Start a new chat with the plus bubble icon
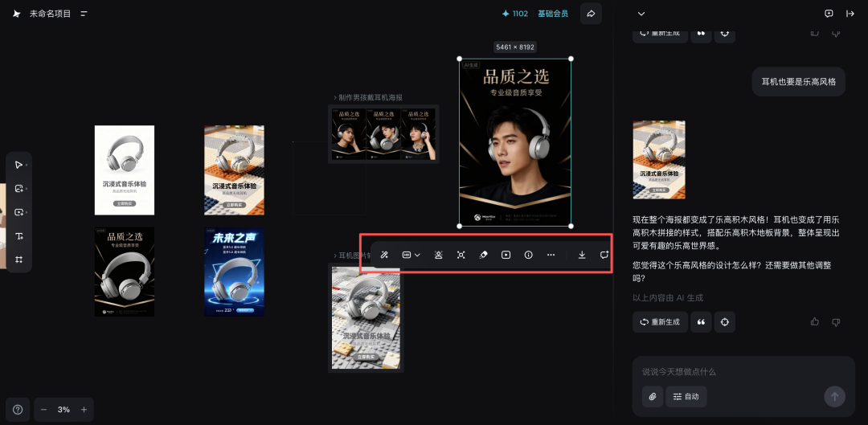868x425 pixels. (829, 14)
